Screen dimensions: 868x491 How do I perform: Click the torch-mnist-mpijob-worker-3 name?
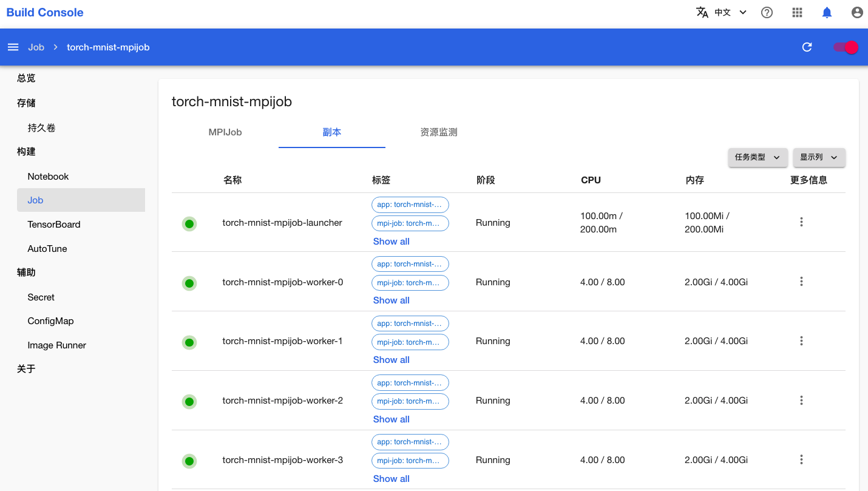pos(283,460)
